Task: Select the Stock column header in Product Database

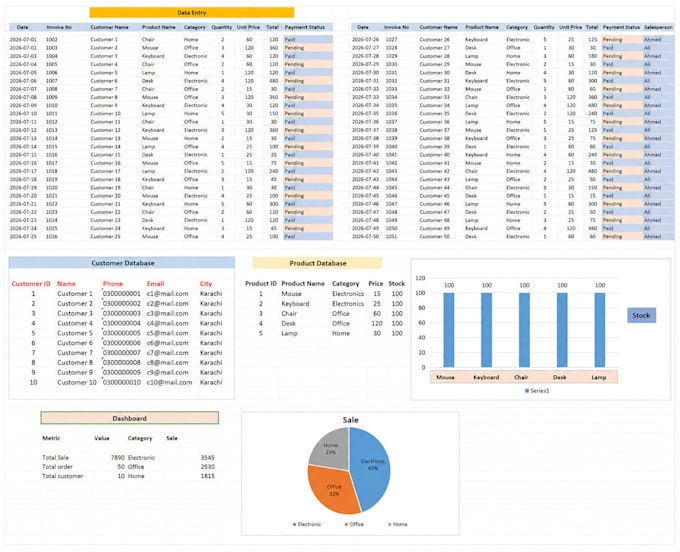Action: coord(396,284)
